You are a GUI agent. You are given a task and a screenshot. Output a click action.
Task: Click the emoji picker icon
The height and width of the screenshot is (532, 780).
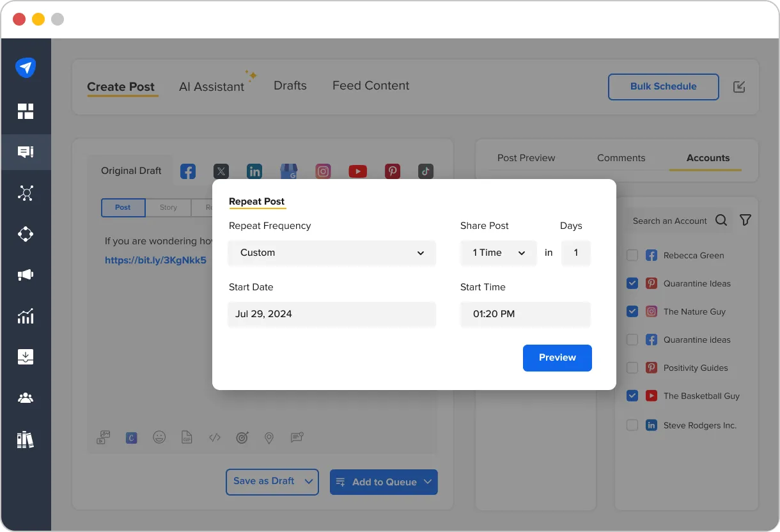point(159,437)
